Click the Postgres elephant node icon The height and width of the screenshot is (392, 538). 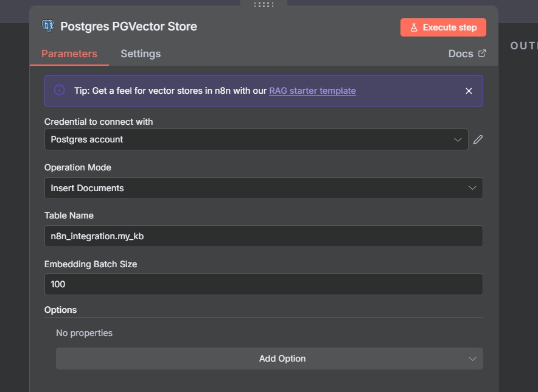click(x=48, y=26)
